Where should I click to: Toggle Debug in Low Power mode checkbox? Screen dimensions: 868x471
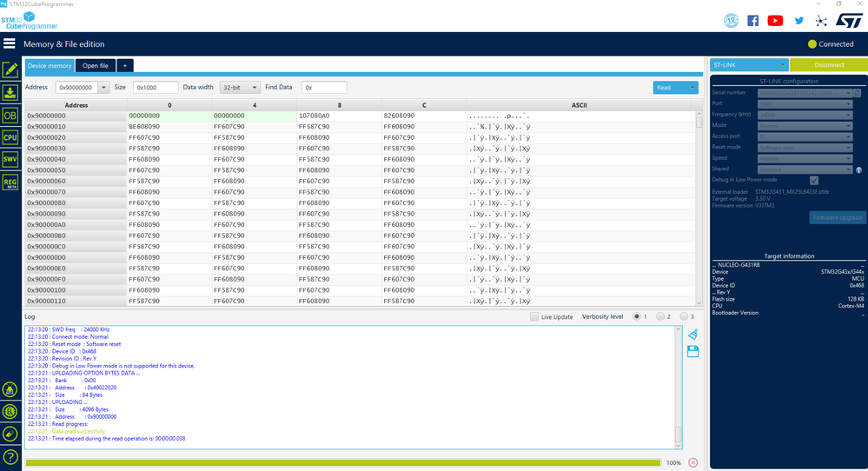tap(814, 181)
